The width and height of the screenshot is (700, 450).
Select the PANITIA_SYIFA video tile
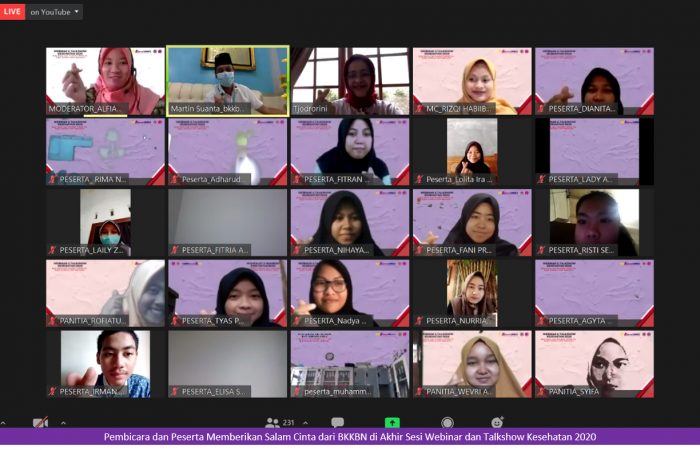tap(594, 364)
